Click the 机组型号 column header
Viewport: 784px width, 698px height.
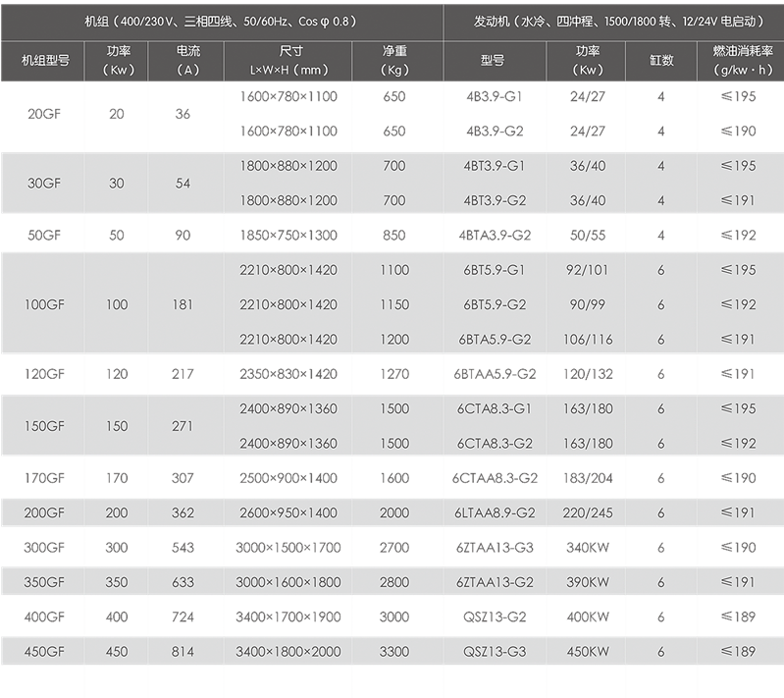(45, 61)
